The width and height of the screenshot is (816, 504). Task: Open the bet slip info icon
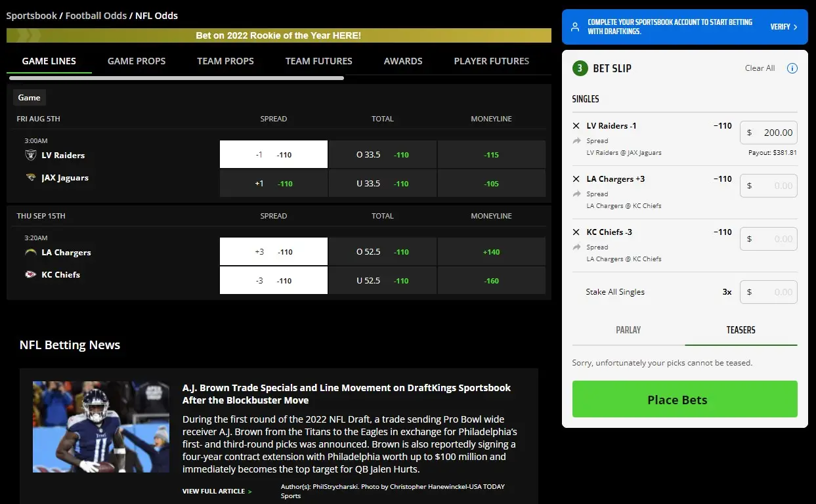click(x=792, y=68)
